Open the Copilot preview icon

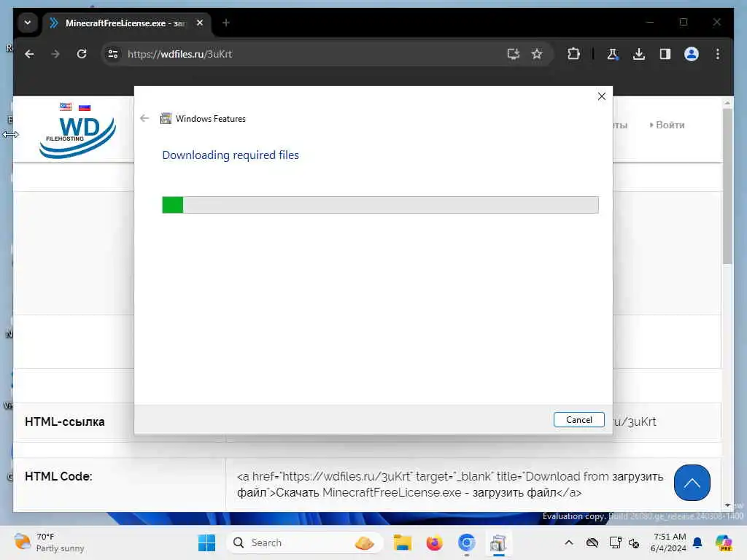coord(724,542)
